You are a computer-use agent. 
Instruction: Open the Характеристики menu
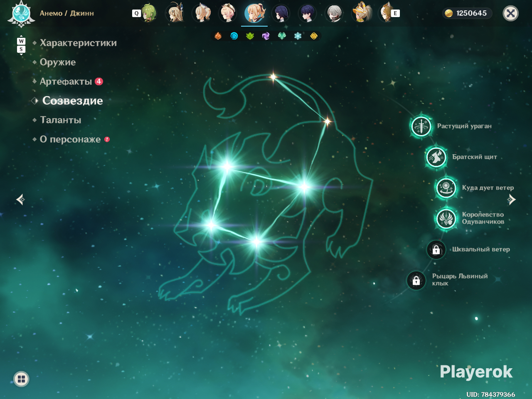(78, 43)
